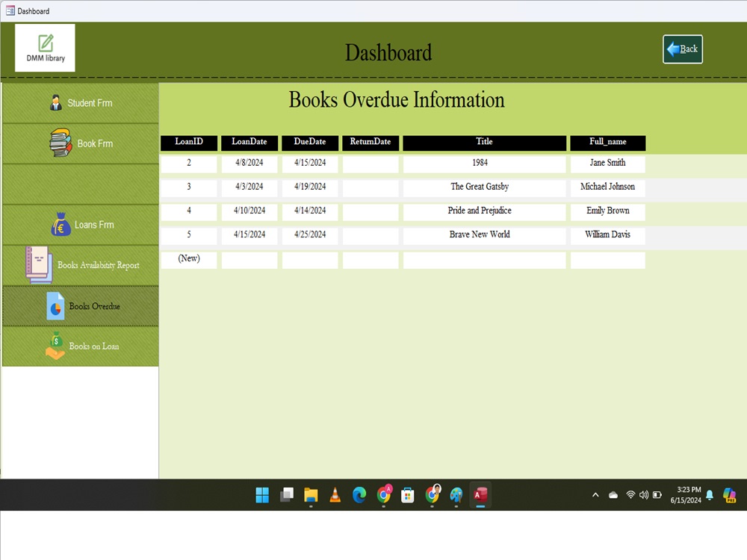Open Book Frm from sidebar
This screenshot has height=560, width=747.
coord(81,143)
